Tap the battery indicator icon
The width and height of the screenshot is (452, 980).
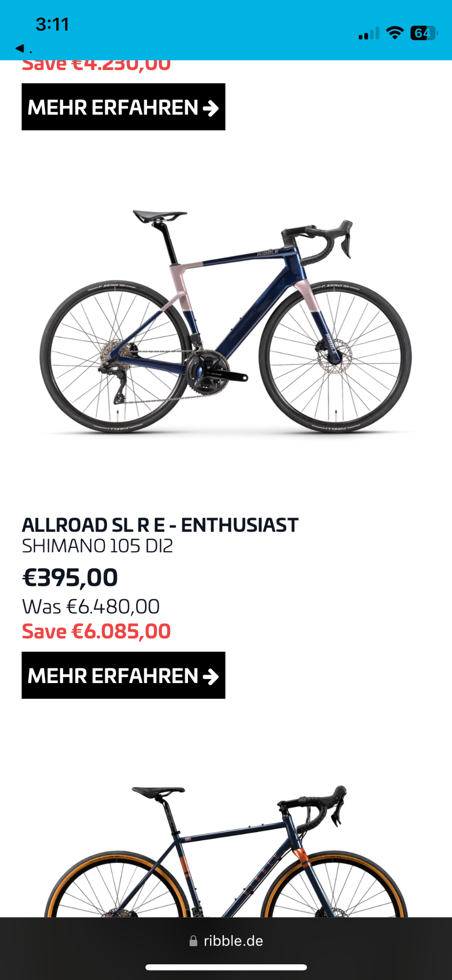(424, 33)
